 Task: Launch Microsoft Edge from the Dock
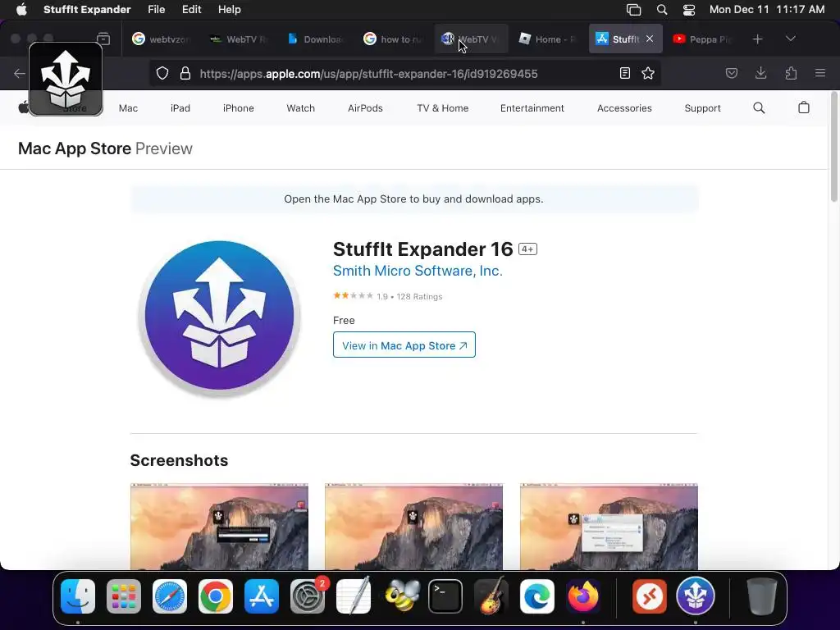(537, 596)
